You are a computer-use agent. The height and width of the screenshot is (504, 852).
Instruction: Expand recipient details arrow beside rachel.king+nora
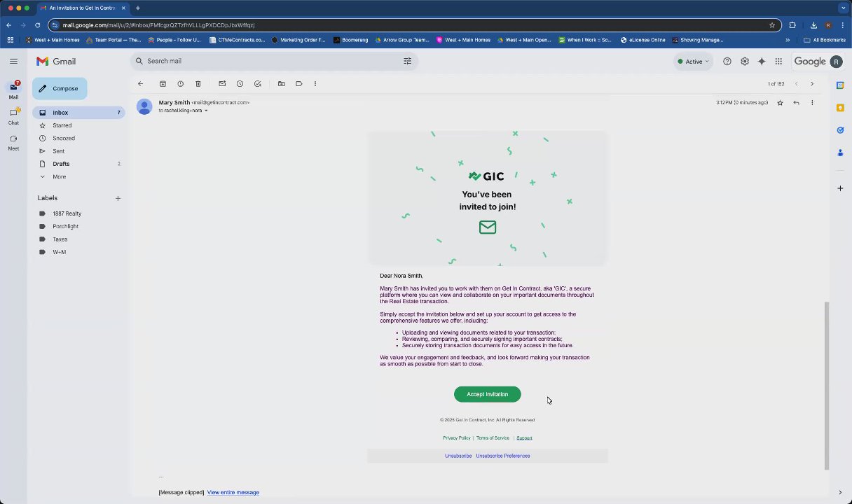pyautogui.click(x=206, y=111)
